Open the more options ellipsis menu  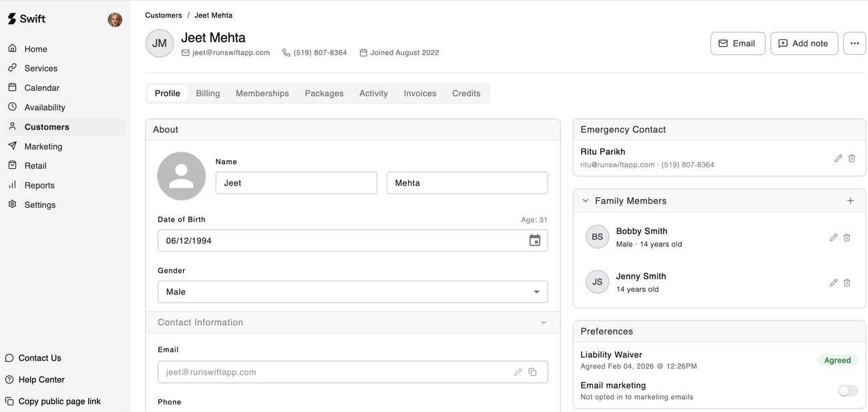pyautogui.click(x=854, y=43)
